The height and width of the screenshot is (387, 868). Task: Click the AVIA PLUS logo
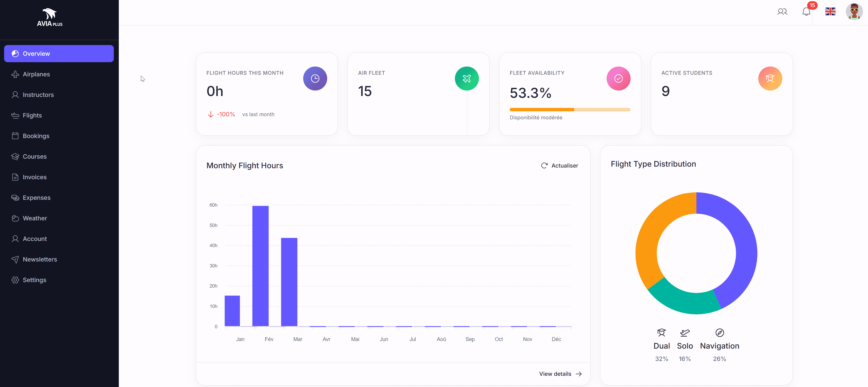tap(50, 17)
